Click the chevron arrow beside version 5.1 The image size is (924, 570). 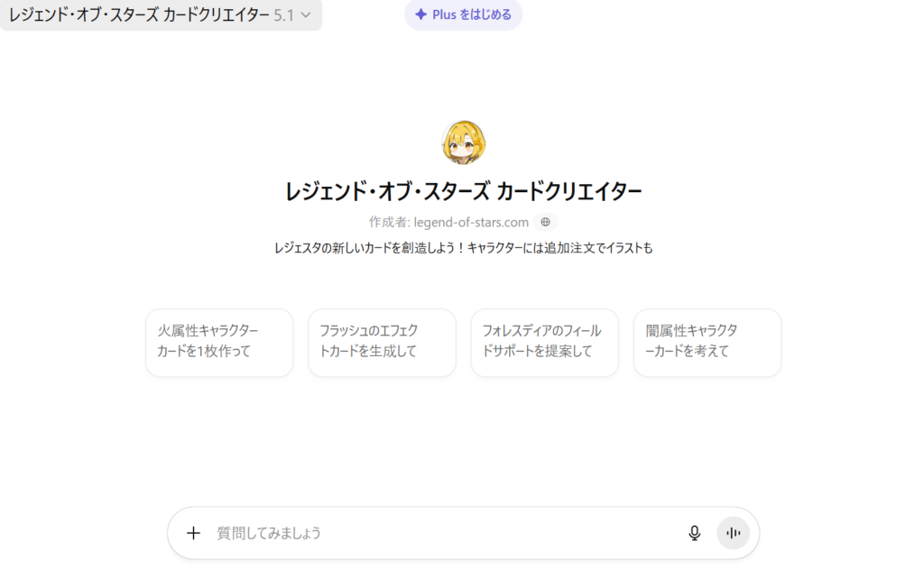[306, 15]
